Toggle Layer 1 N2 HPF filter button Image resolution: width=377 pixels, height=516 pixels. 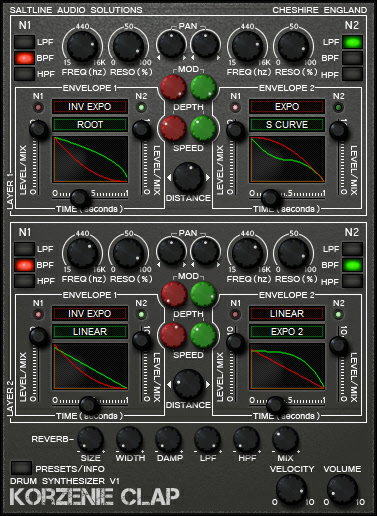click(352, 74)
